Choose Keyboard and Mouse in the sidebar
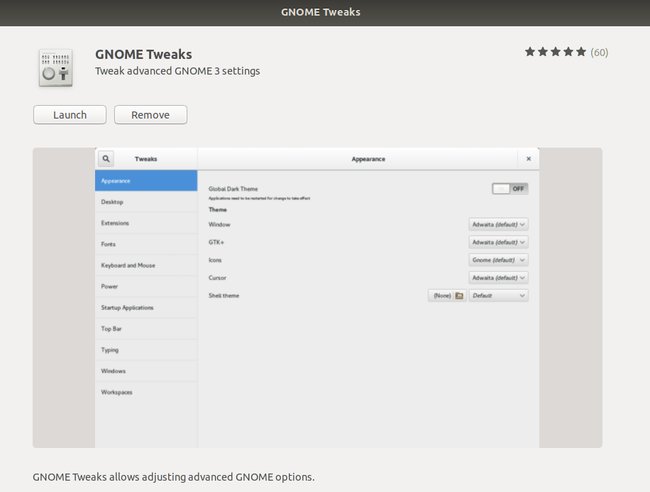The image size is (650, 492). [146, 265]
